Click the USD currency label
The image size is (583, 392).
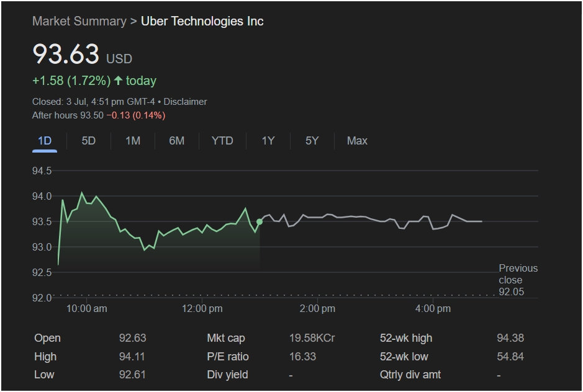pos(119,59)
